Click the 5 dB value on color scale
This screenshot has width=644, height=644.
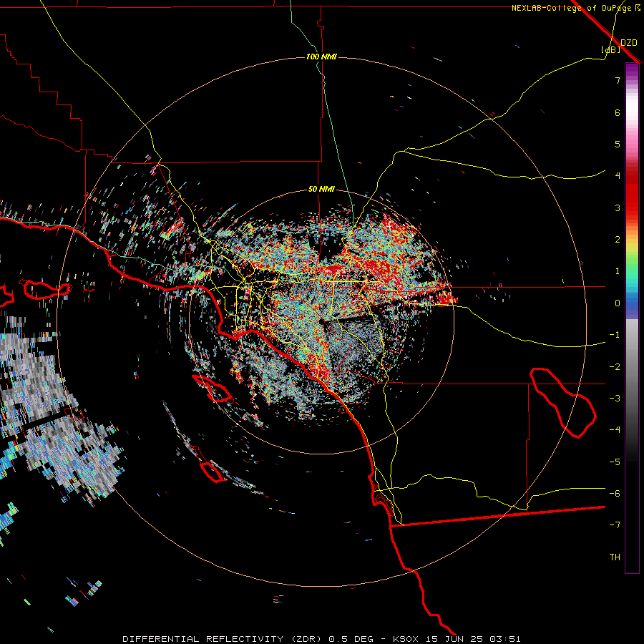click(x=618, y=144)
